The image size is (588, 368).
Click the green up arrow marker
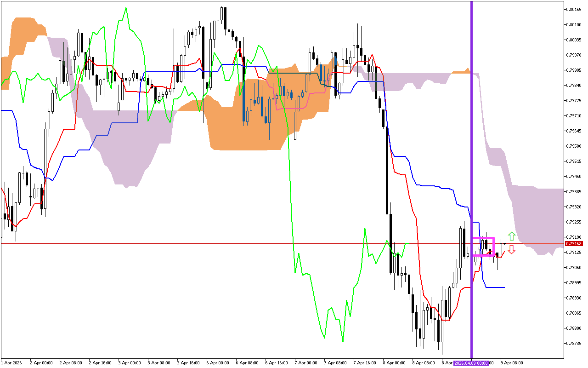pyautogui.click(x=511, y=236)
